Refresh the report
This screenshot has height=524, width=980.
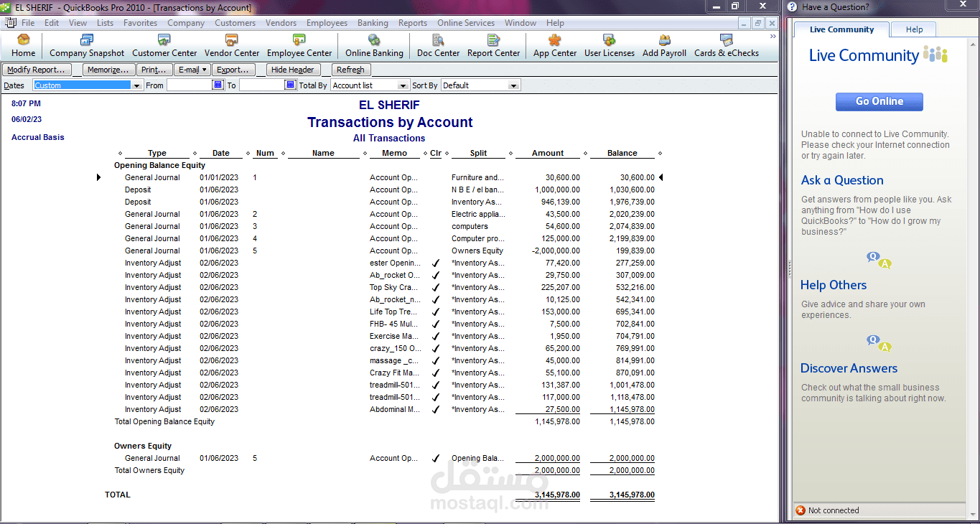click(x=350, y=70)
